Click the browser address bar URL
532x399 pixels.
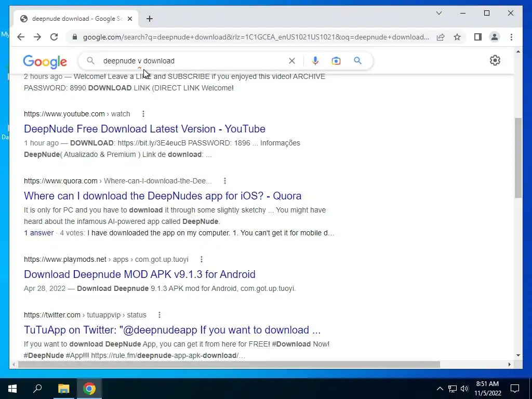pyautogui.click(x=256, y=37)
